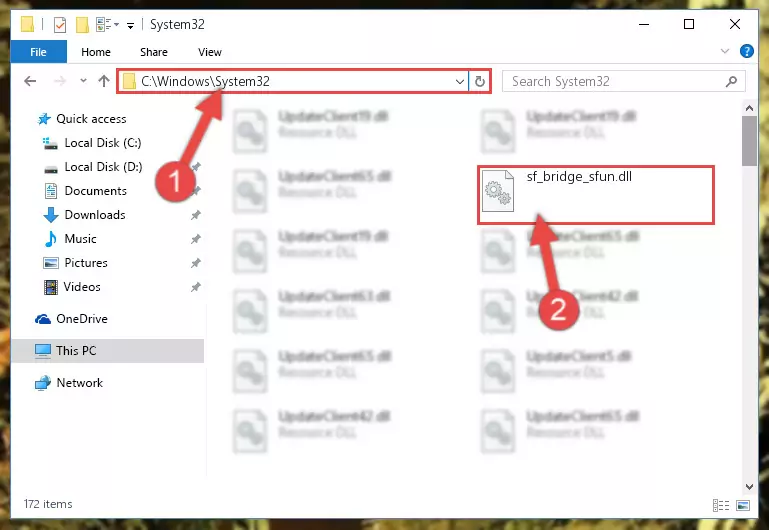
Task: Go up one folder level
Action: tap(103, 81)
